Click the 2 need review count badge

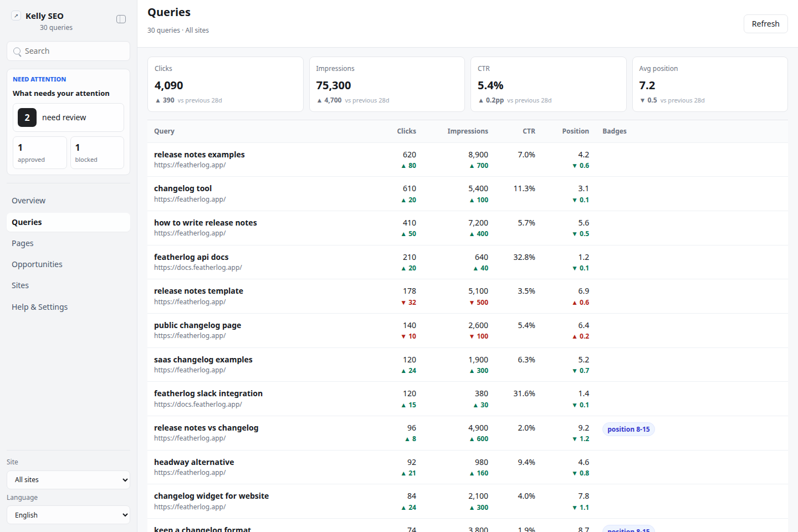[27, 117]
